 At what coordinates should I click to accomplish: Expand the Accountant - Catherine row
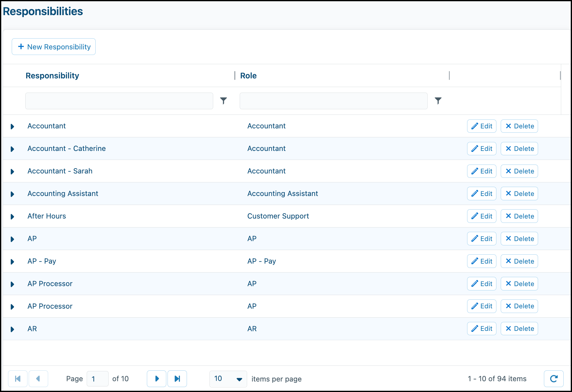pyautogui.click(x=12, y=149)
